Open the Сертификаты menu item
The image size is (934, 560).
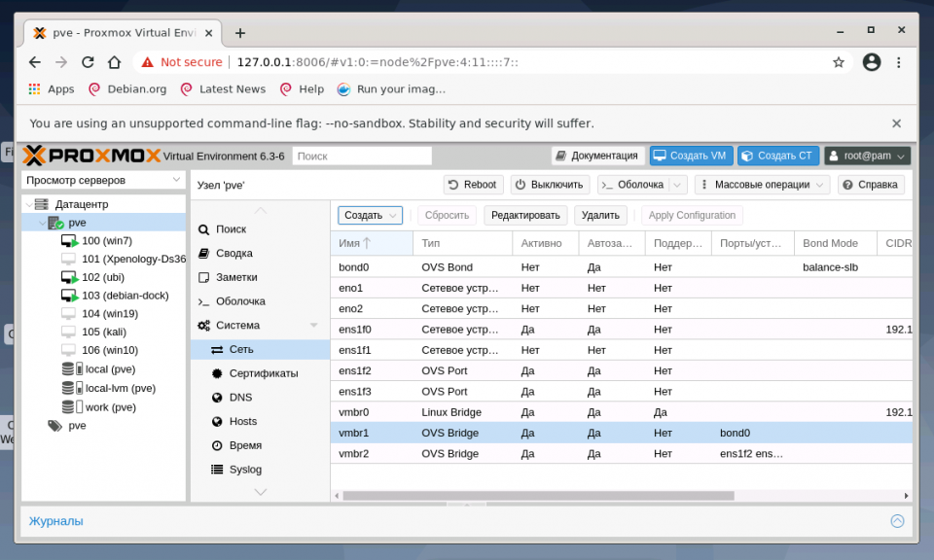click(x=263, y=373)
